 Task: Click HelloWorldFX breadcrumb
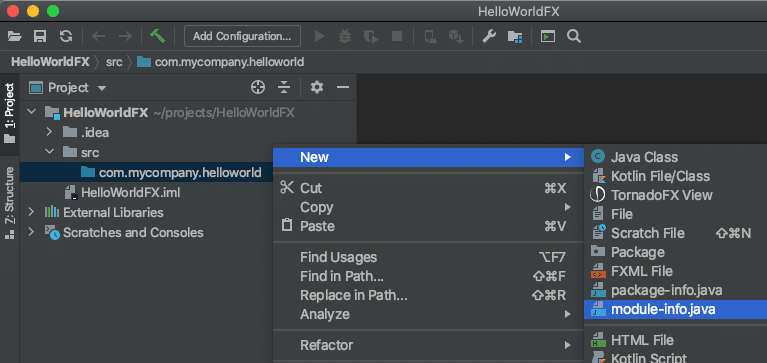[50, 62]
